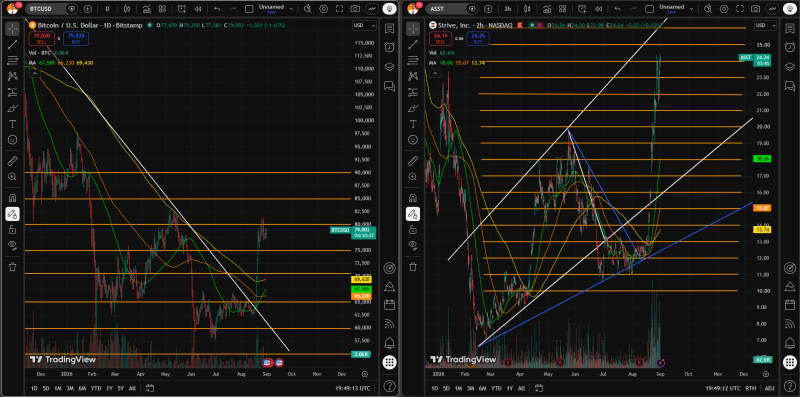
Task: Select the text tool on ASST chart toolbar
Action: [x=413, y=124]
